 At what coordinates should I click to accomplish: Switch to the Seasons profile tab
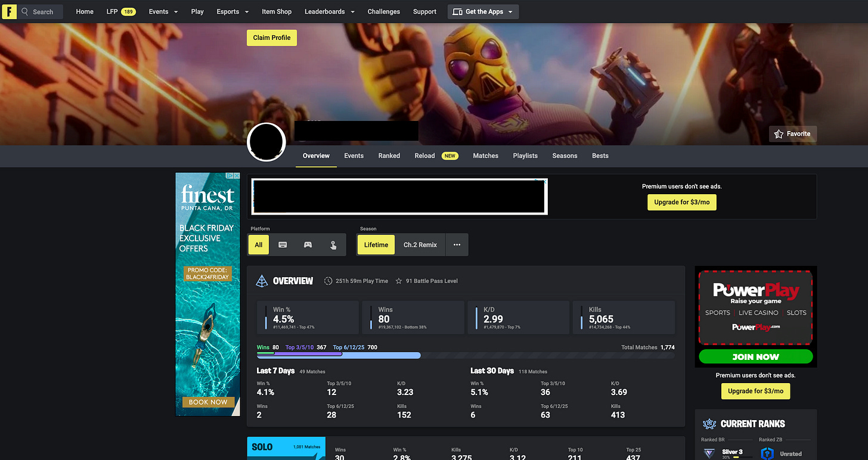pos(565,156)
